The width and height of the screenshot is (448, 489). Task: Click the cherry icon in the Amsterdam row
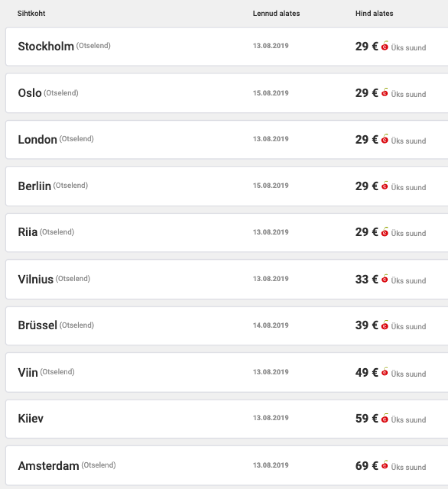(x=385, y=465)
